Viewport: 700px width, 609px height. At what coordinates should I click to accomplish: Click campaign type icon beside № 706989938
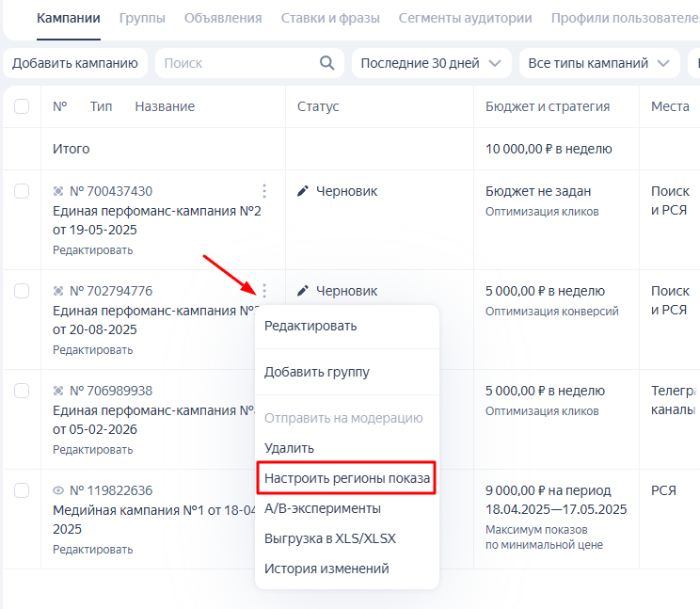[x=59, y=391]
